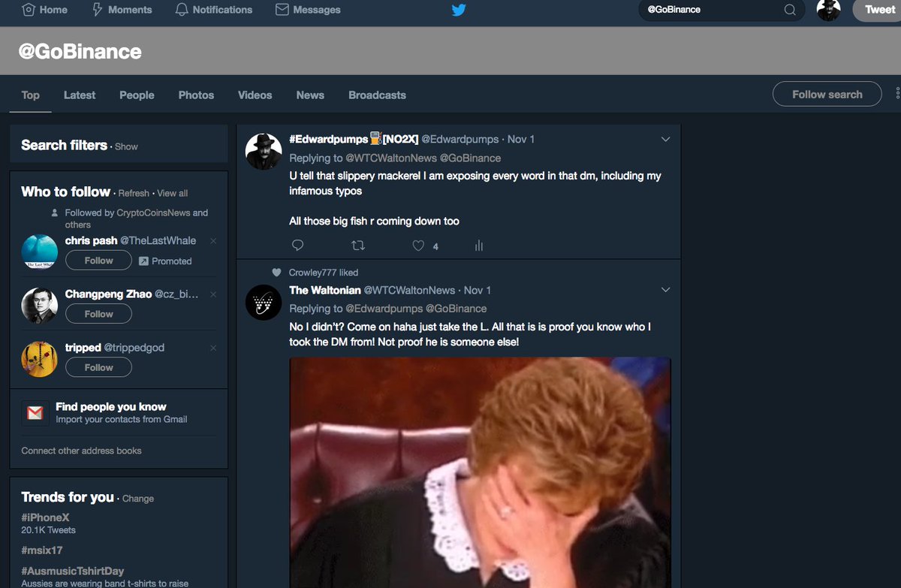Click the search magnifier icon
The height and width of the screenshot is (588, 901).
pyautogui.click(x=790, y=10)
